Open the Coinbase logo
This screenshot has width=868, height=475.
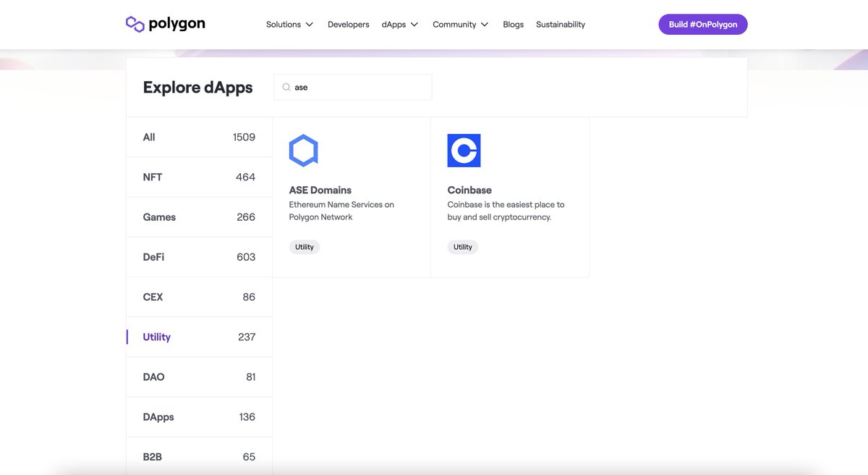(x=464, y=151)
